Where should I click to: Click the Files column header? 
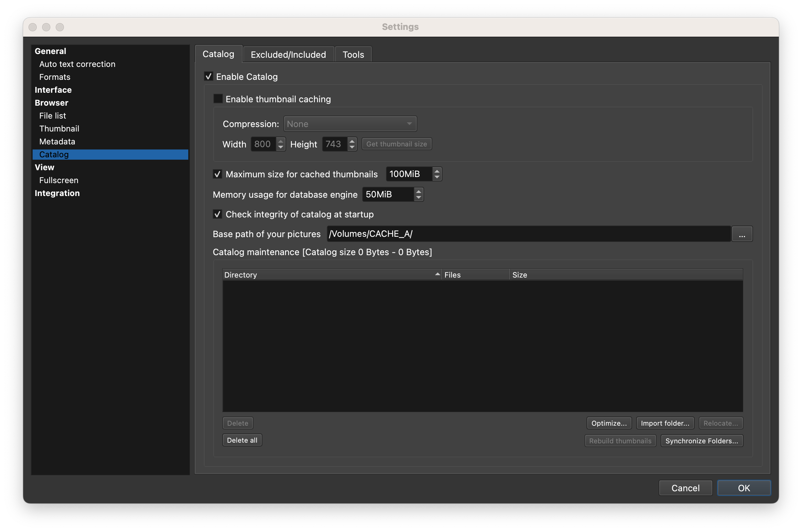475,275
